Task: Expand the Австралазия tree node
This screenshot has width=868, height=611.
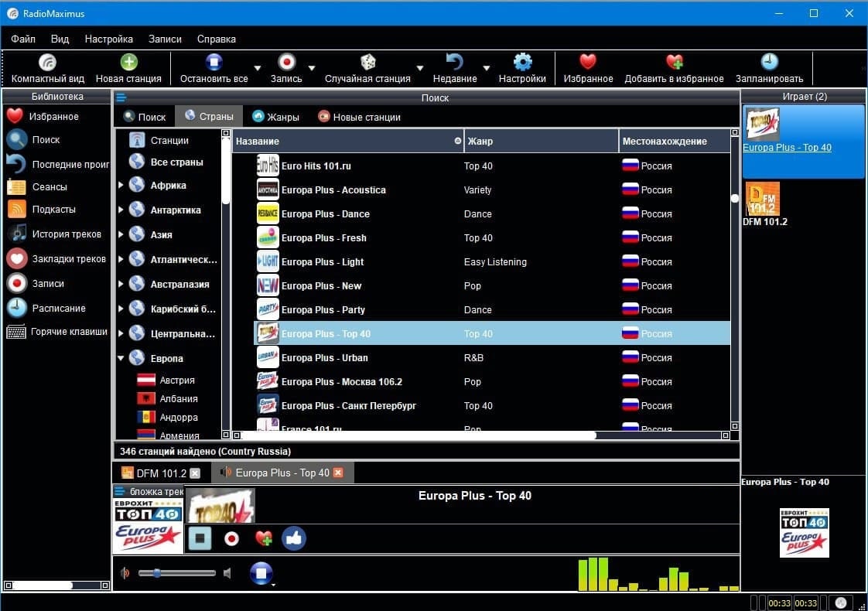Action: 121,284
